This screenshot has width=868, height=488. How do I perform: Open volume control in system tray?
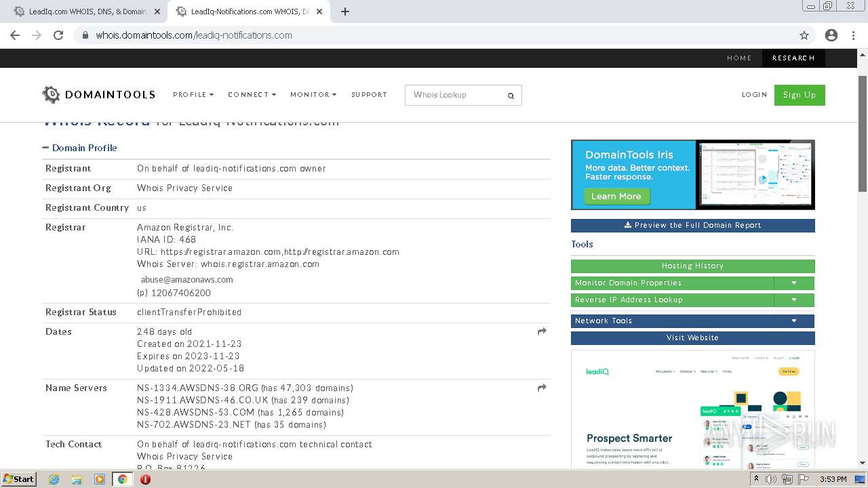pos(771,479)
